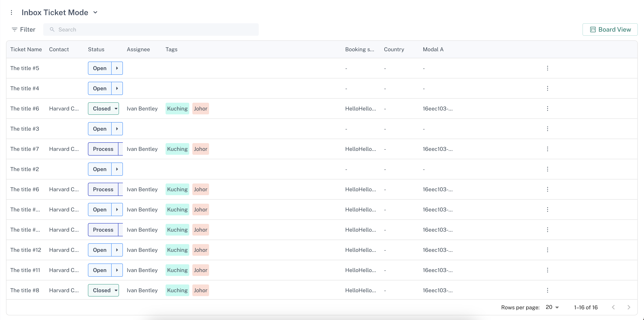Click the Johor tag on title #11 row
The height and width of the screenshot is (320, 644).
(x=200, y=270)
